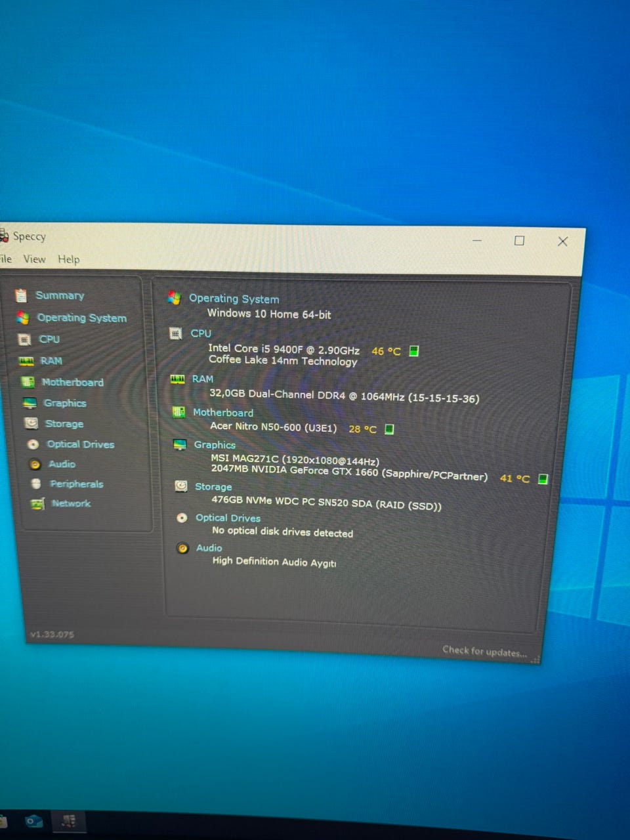Click the GPU temperature 41 °C value
Image resolution: width=630 pixels, height=840 pixels.
(x=514, y=478)
